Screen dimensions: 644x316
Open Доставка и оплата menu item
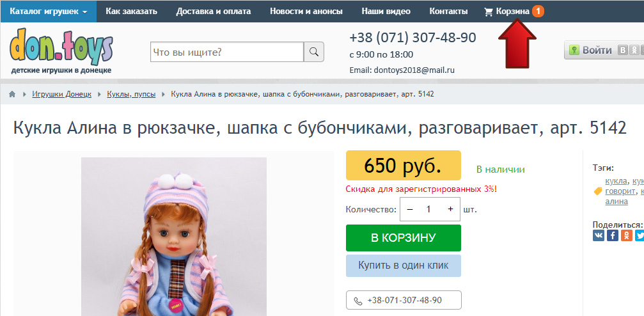point(214,11)
